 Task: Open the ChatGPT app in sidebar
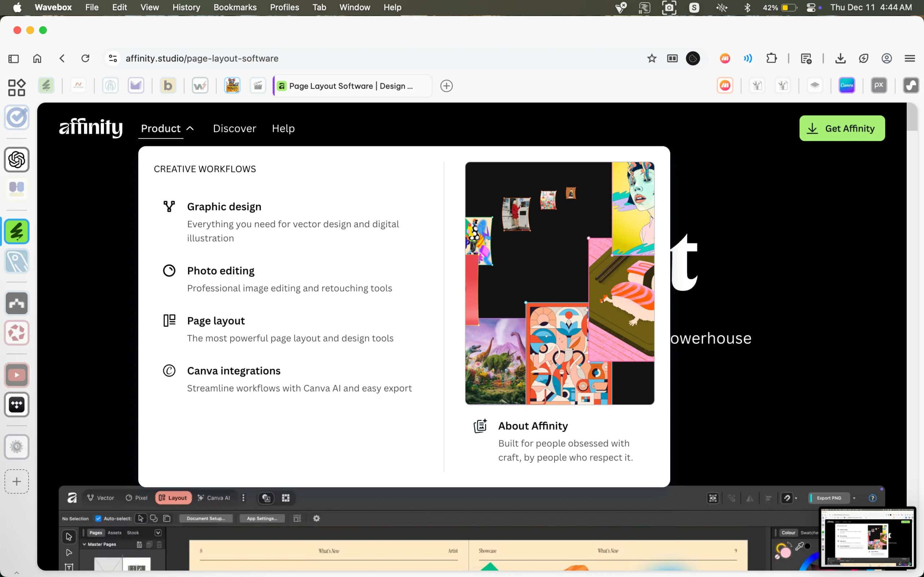[x=17, y=159]
